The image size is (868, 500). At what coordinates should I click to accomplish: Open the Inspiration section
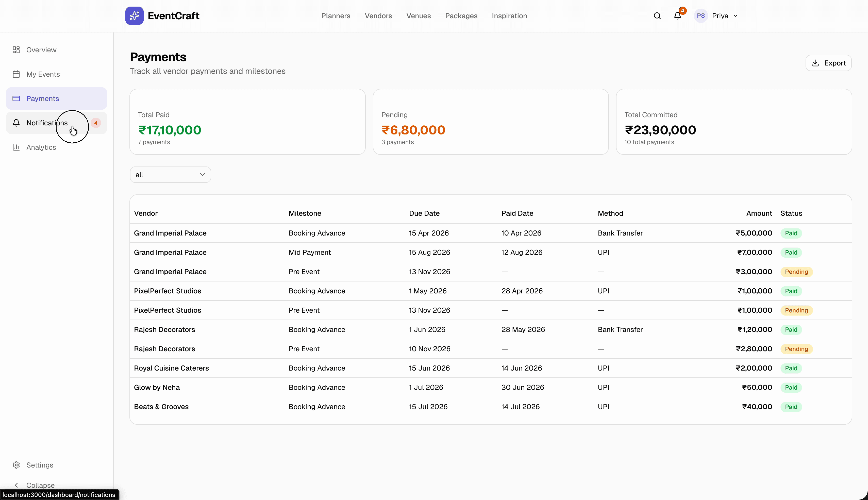point(509,16)
